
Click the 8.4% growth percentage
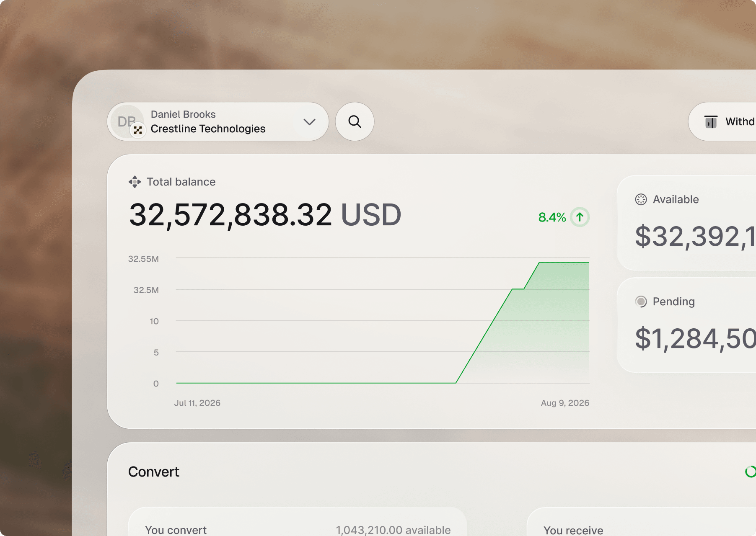point(552,217)
